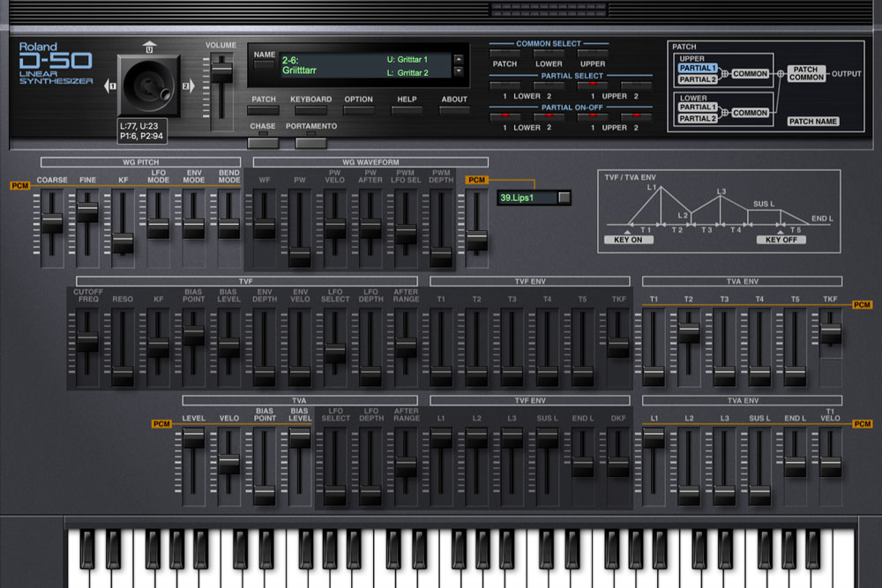Select LOWER PARTIAL 1 in the patch diagram
The height and width of the screenshot is (588, 882).
(698, 107)
